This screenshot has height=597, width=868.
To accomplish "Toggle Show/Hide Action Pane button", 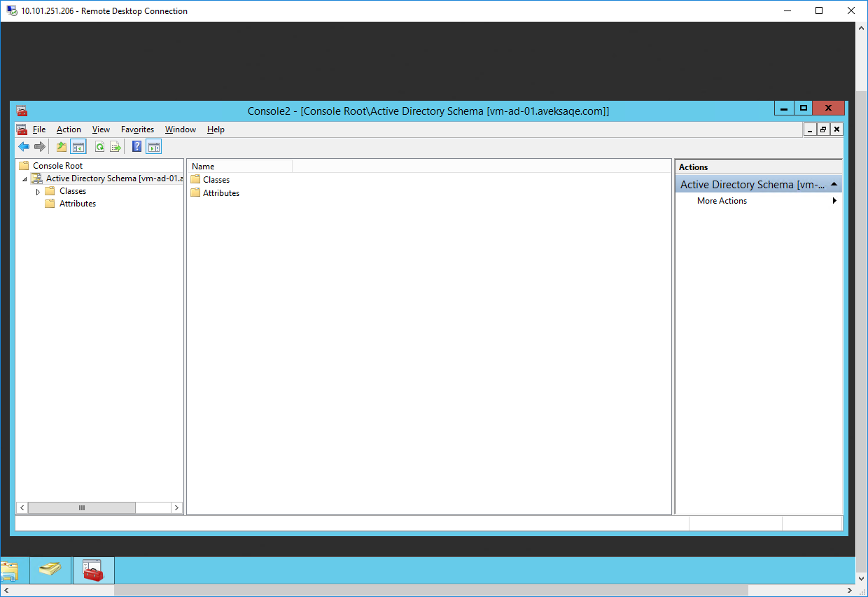I will pyautogui.click(x=154, y=146).
